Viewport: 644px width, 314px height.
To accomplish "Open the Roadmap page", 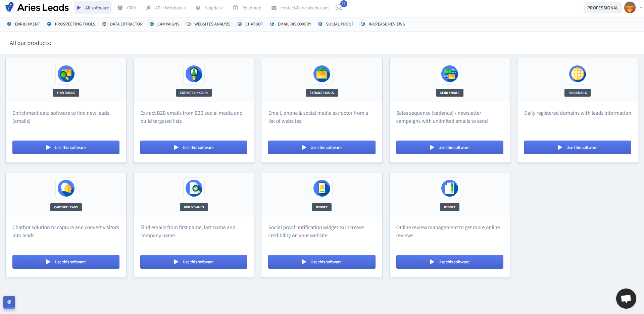I will pos(247,7).
